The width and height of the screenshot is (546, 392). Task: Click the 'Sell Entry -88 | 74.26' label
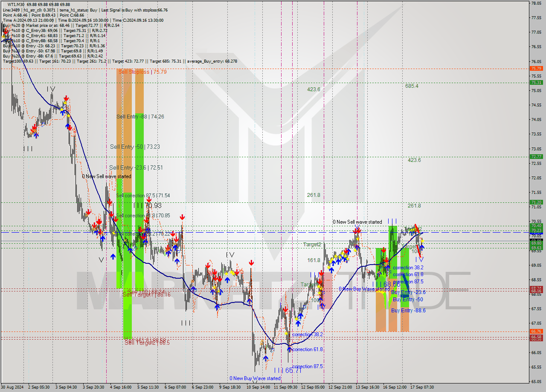coord(140,116)
